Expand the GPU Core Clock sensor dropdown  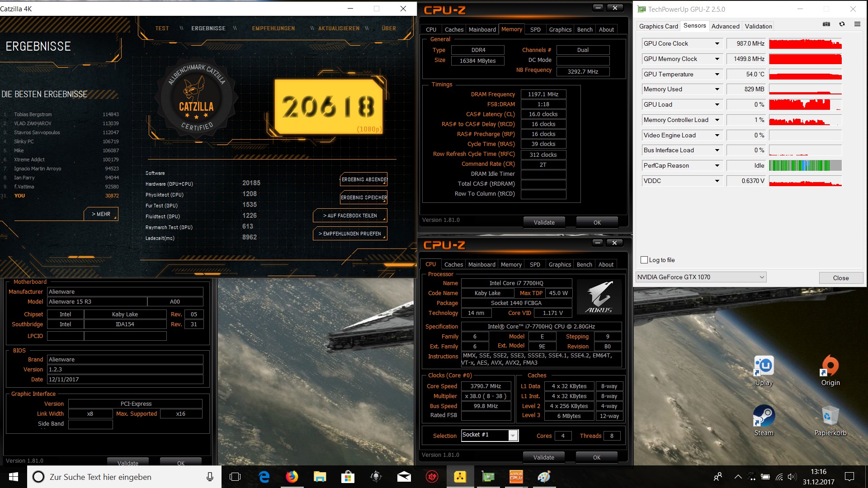coord(717,43)
